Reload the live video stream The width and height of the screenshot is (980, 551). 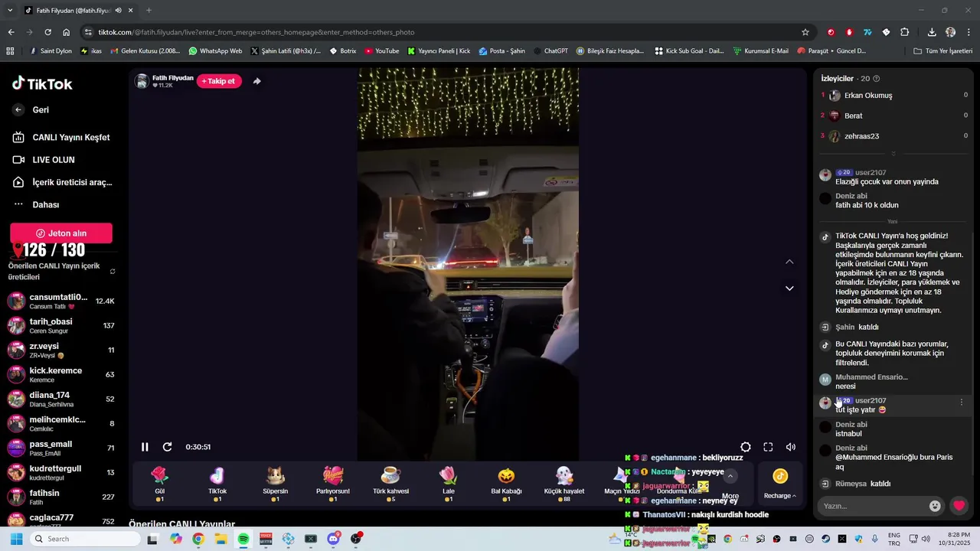pyautogui.click(x=168, y=447)
